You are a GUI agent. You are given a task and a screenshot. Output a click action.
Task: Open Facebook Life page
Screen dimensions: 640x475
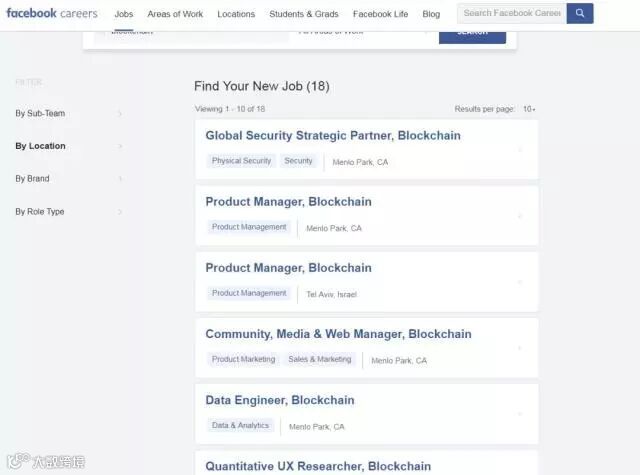(380, 14)
